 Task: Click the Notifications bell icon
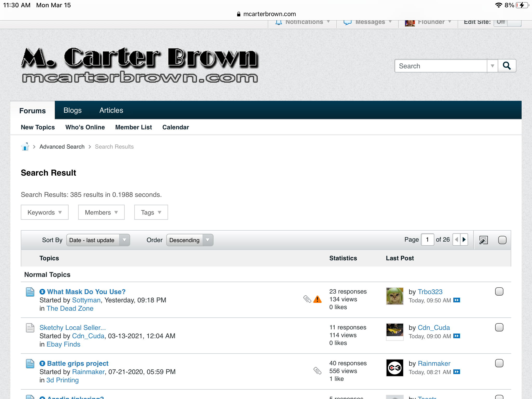(279, 22)
